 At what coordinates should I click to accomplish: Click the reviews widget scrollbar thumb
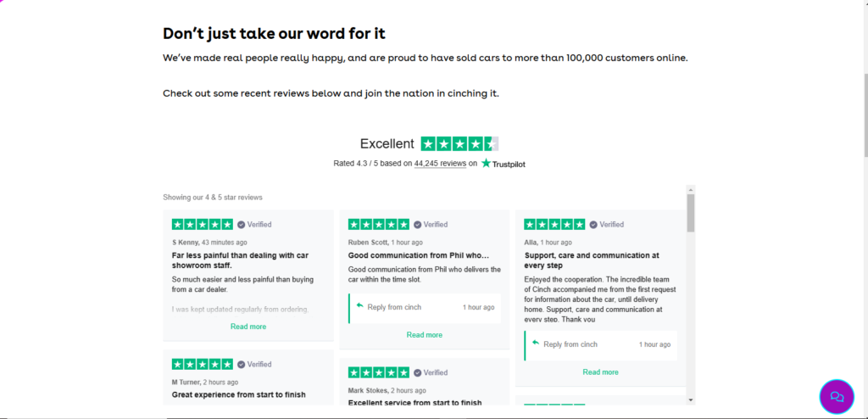(x=690, y=213)
